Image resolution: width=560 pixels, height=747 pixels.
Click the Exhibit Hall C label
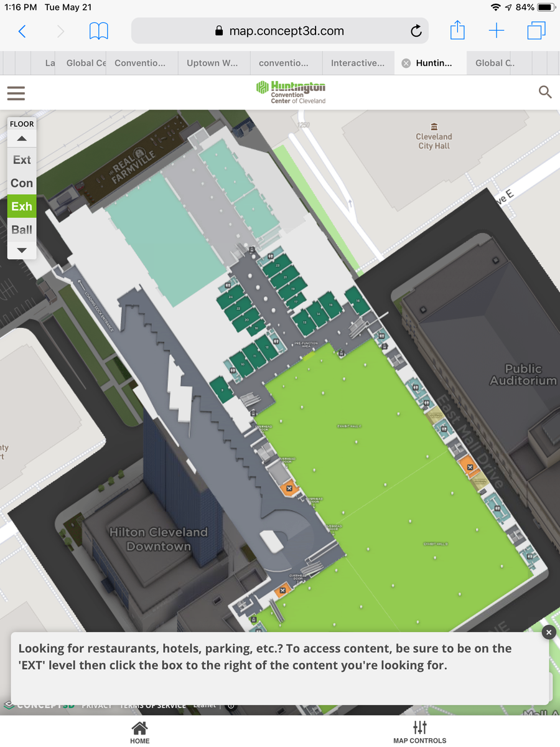coord(349,426)
